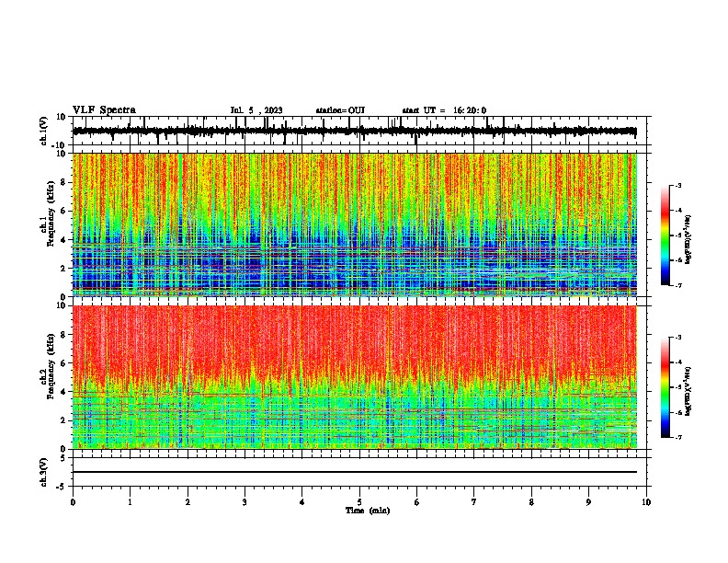This screenshot has width=728, height=563.
Task: Click the ch.1(V) waveform trace panel
Action: pos(358,131)
